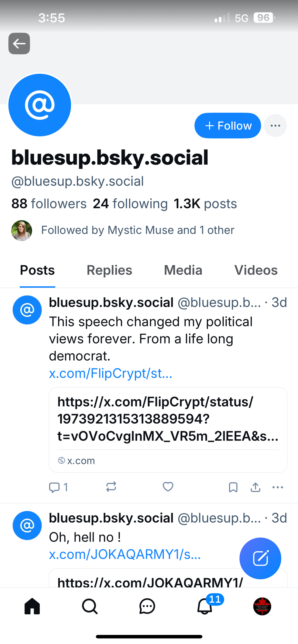Screen dimensions: 298x644
Task: Open the x.com/JOKAQARMY1 link
Action: 125,554
